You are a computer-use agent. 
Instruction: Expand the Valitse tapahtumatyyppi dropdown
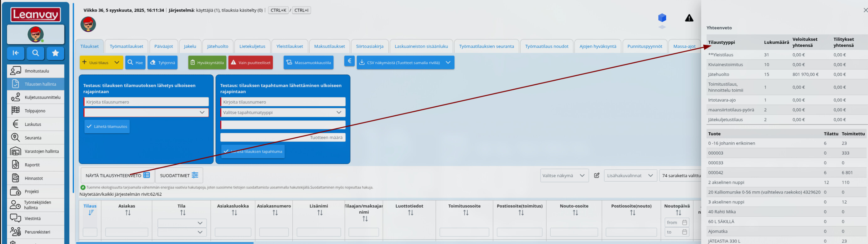click(283, 112)
